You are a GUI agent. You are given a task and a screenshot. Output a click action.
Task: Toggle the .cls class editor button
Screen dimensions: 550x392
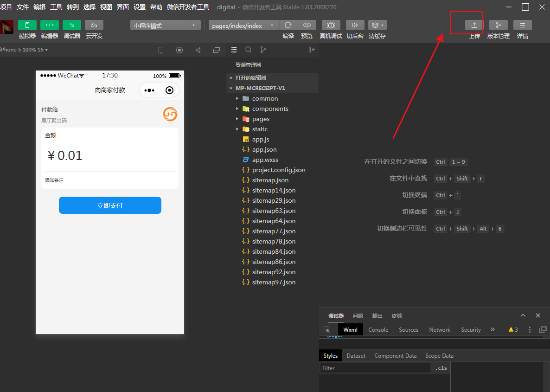(441, 368)
